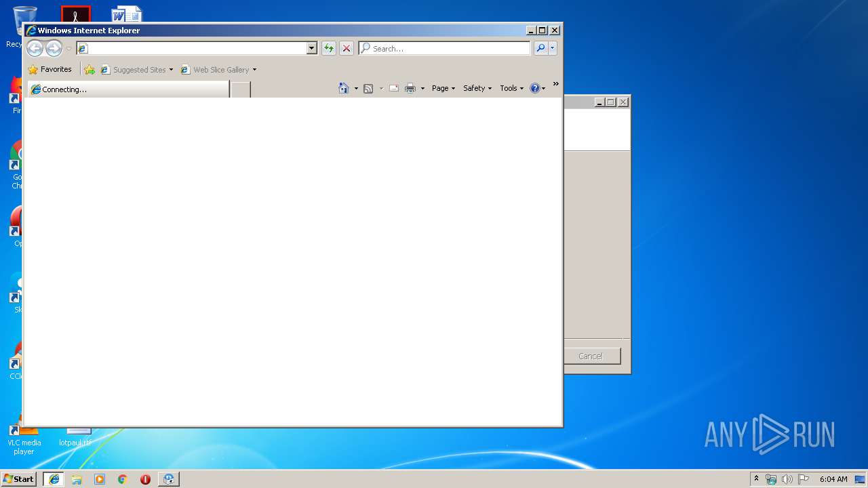The height and width of the screenshot is (488, 868).
Task: Launch the media player taskbar icon
Action: pyautogui.click(x=100, y=479)
